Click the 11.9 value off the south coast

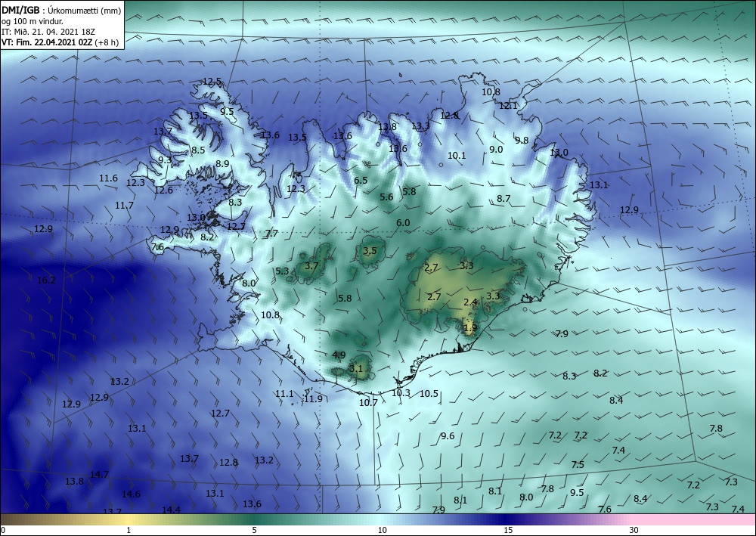pos(313,398)
